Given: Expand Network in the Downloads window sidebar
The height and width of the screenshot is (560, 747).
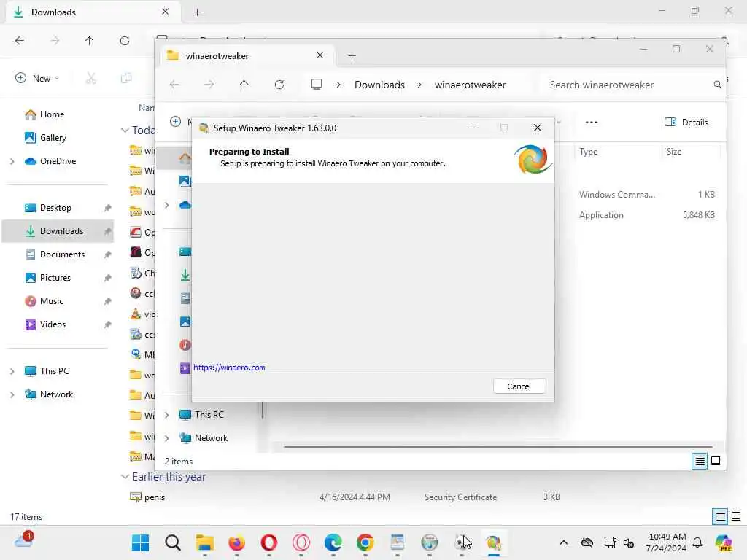Looking at the screenshot, I should tap(12, 394).
